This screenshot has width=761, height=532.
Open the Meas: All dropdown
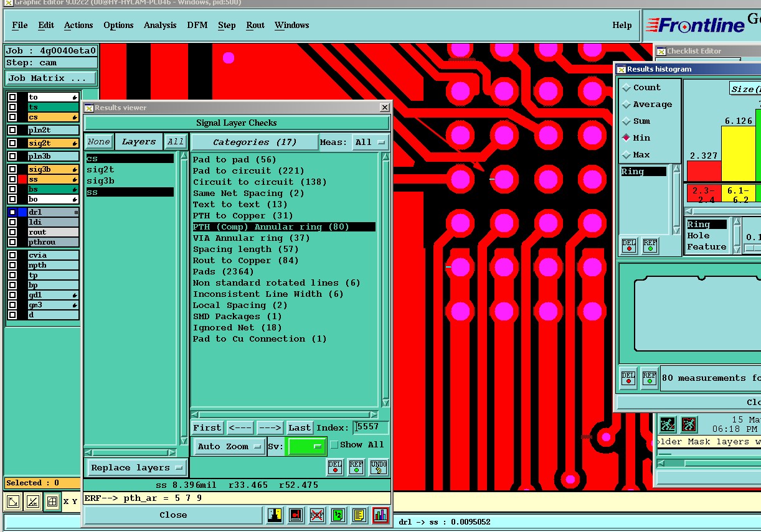(x=370, y=142)
